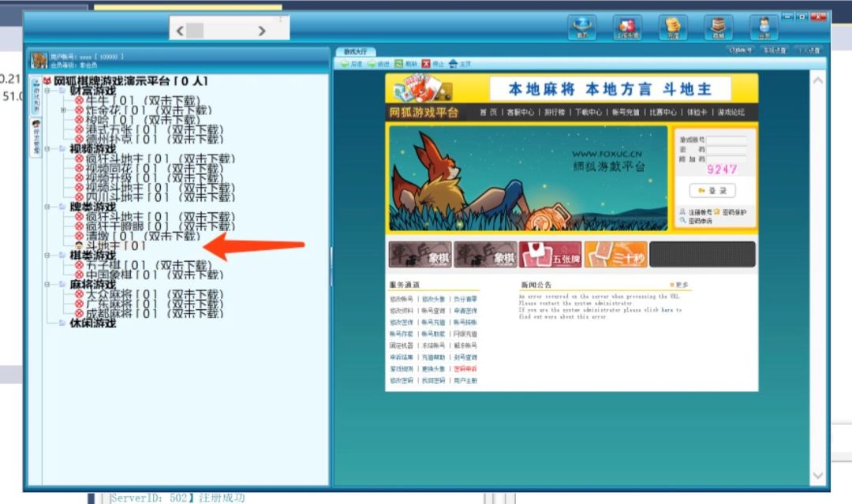This screenshot has width=852, height=504.
Task: Click the game account input field
Action: click(727, 140)
